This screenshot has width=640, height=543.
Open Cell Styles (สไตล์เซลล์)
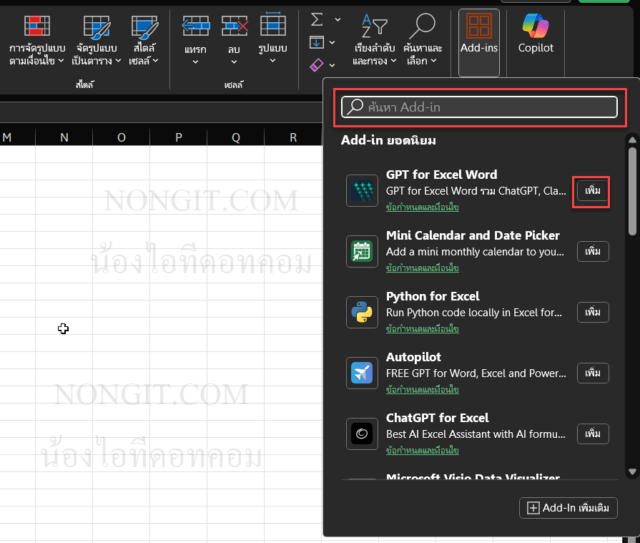[144, 40]
